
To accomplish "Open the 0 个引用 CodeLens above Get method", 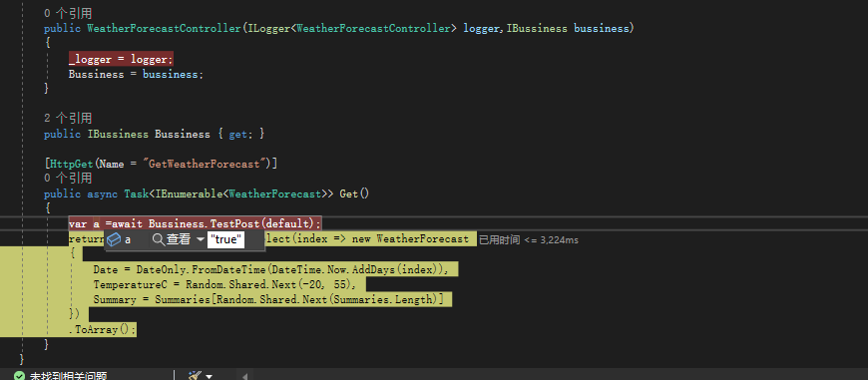I will [x=68, y=179].
